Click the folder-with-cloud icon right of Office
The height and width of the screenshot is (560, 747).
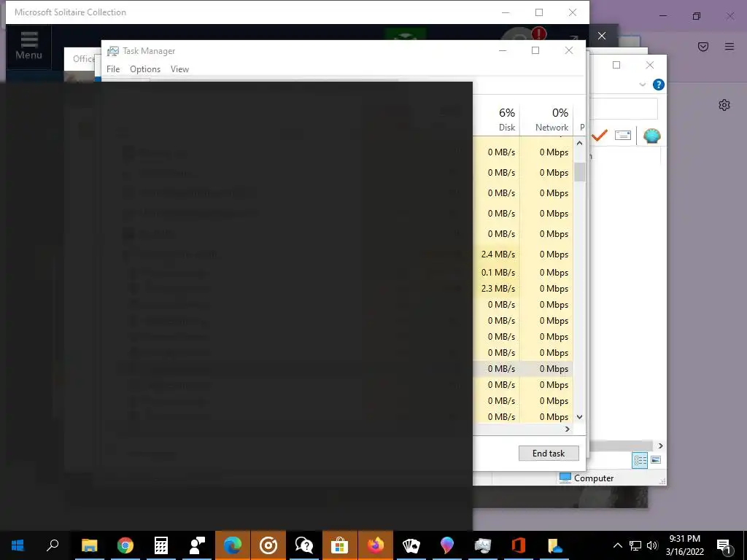pos(554,545)
